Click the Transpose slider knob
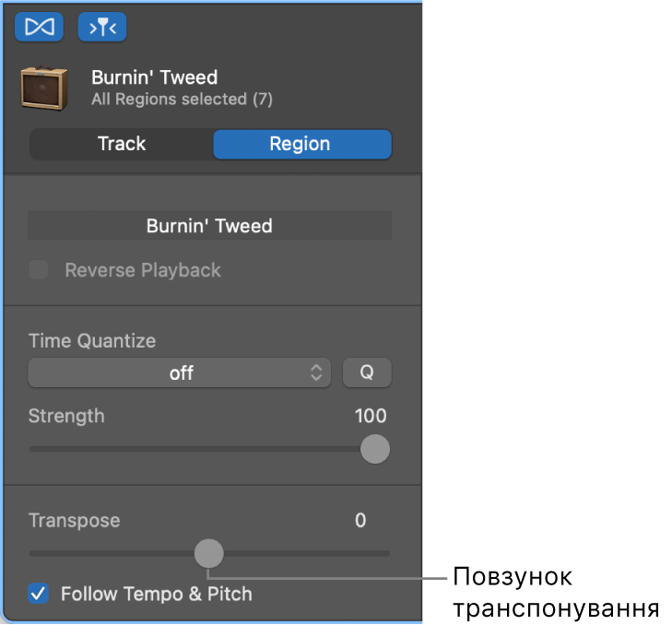Image resolution: width=672 pixels, height=625 pixels. pos(209,553)
